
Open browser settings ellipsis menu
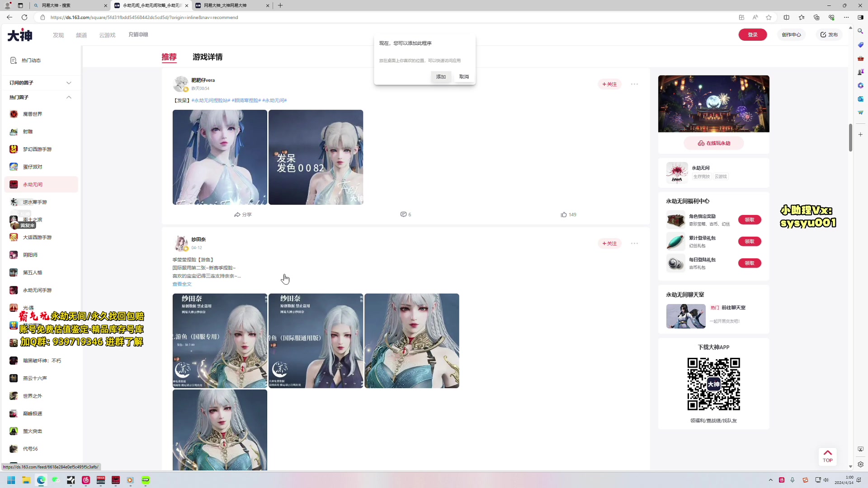pyautogui.click(x=846, y=17)
